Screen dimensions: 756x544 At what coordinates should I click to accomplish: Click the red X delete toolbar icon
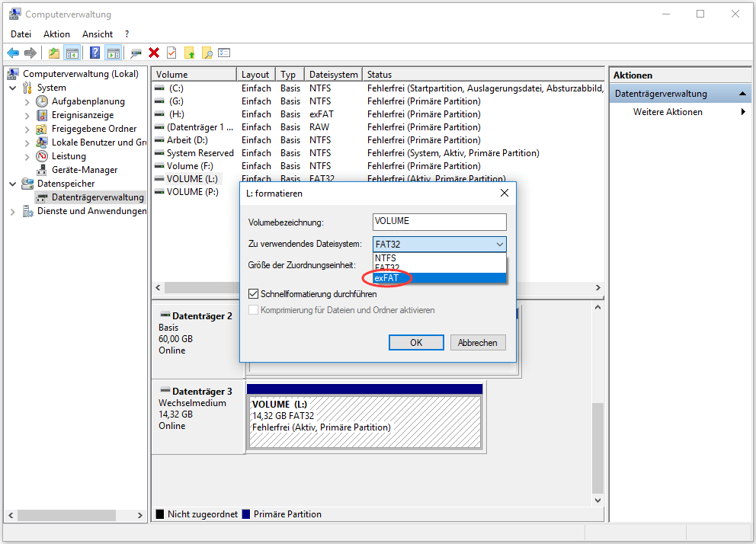tap(154, 53)
